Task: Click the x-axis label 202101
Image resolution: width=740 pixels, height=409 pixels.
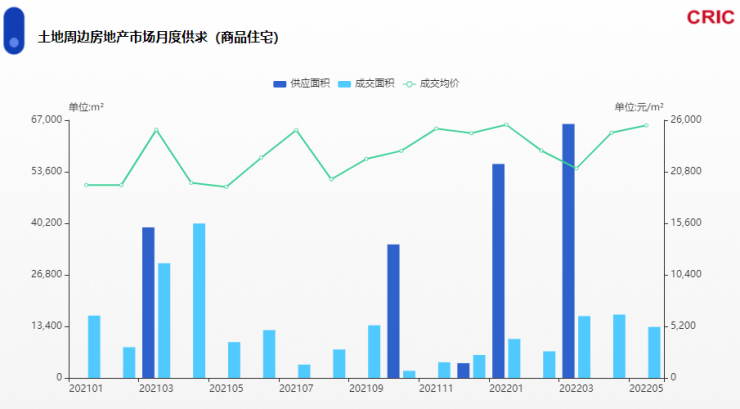Action: pos(86,389)
